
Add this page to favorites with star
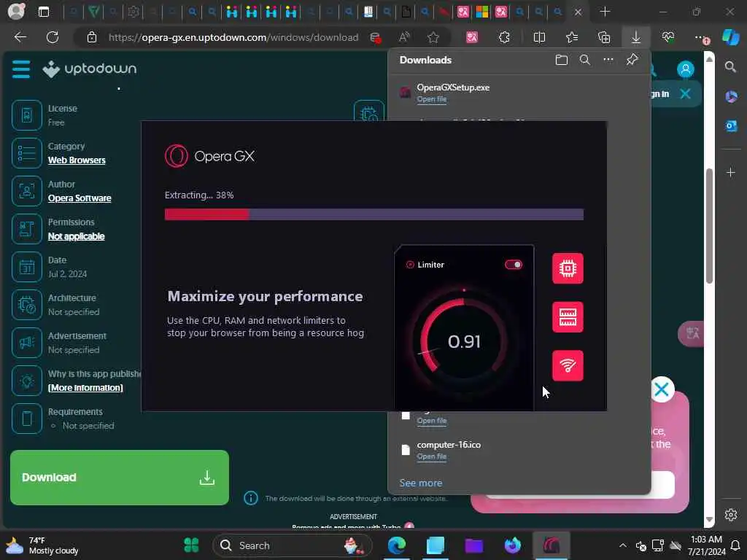click(x=433, y=37)
